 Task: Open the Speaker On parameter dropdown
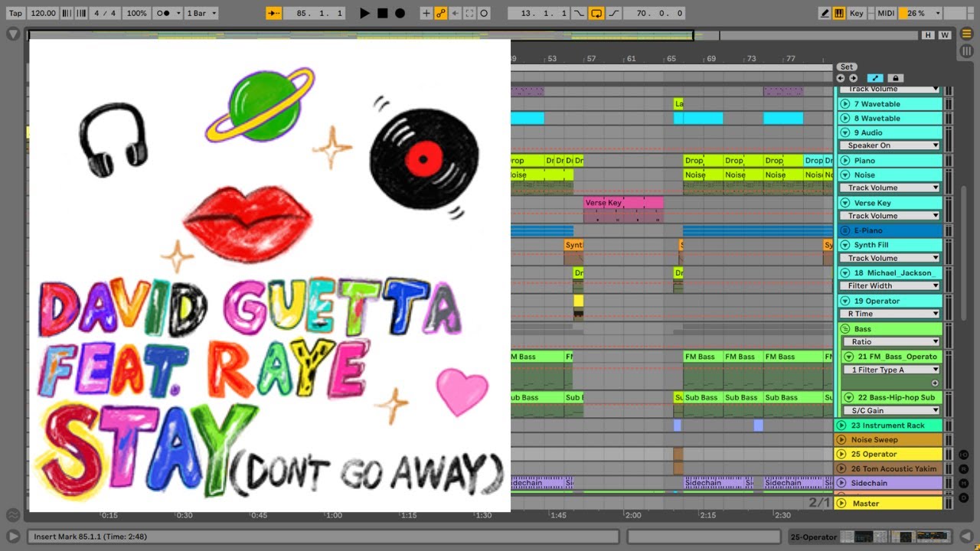[x=891, y=145]
